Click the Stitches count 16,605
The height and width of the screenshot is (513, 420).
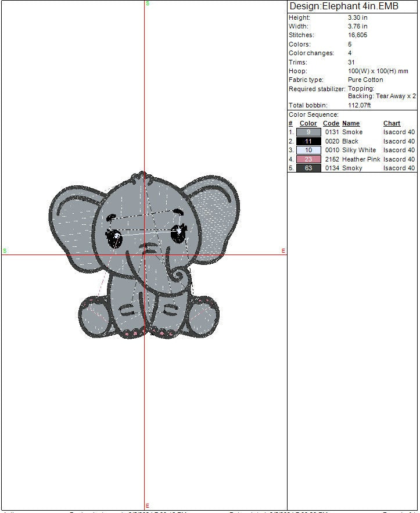coord(357,35)
